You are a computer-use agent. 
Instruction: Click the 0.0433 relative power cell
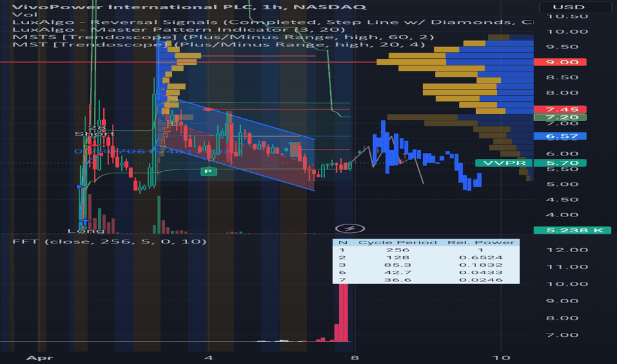coord(481,272)
